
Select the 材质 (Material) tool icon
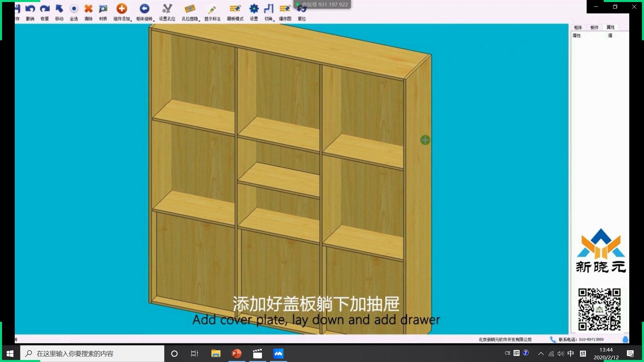(103, 8)
